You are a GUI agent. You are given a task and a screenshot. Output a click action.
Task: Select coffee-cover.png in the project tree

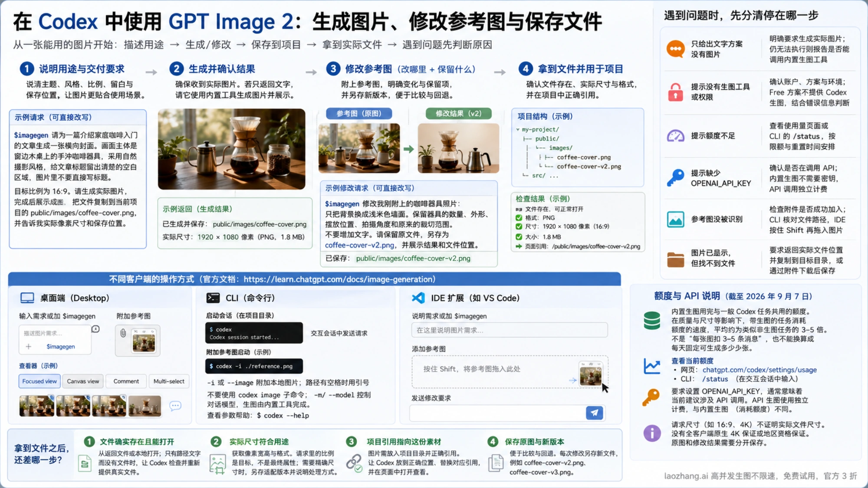584,157
